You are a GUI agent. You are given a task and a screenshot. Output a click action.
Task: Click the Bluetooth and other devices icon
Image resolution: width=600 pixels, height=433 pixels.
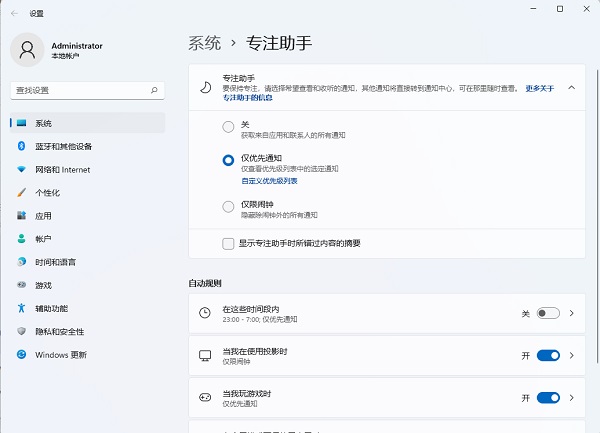pyautogui.click(x=21, y=146)
